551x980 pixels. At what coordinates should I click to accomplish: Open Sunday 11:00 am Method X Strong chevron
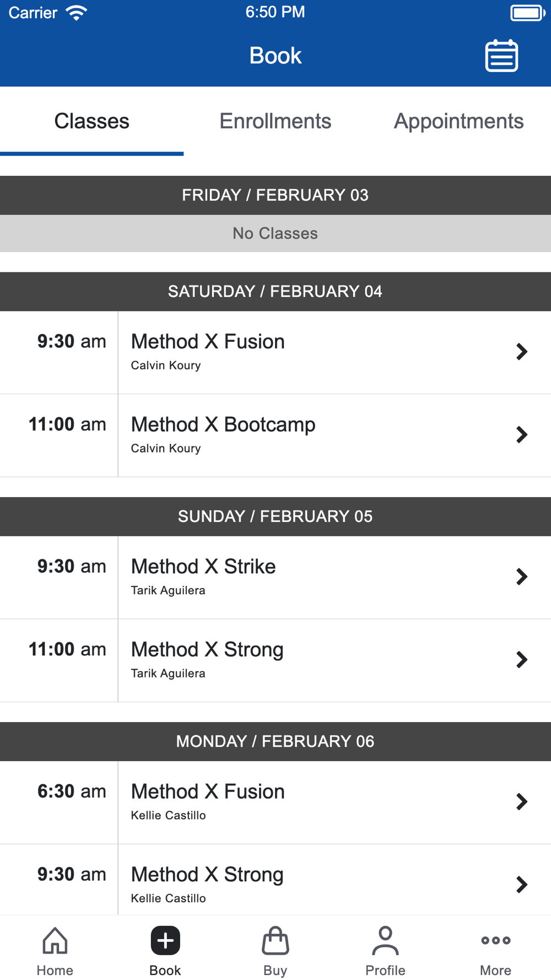coord(522,660)
